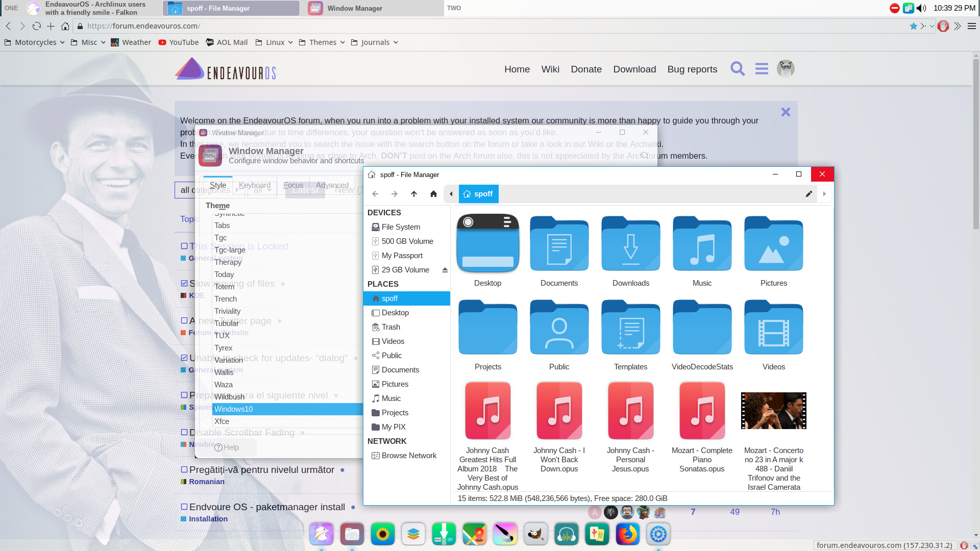
Task: Switch to Advanced tab in Window Manager
Action: point(332,185)
